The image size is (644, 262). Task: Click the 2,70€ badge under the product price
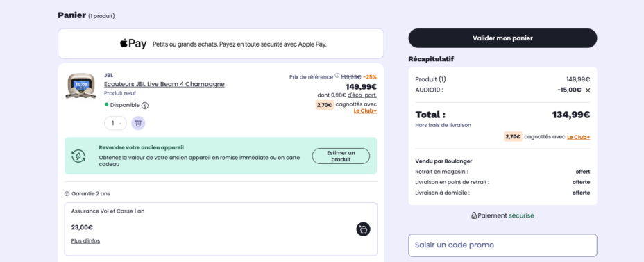coord(325,105)
